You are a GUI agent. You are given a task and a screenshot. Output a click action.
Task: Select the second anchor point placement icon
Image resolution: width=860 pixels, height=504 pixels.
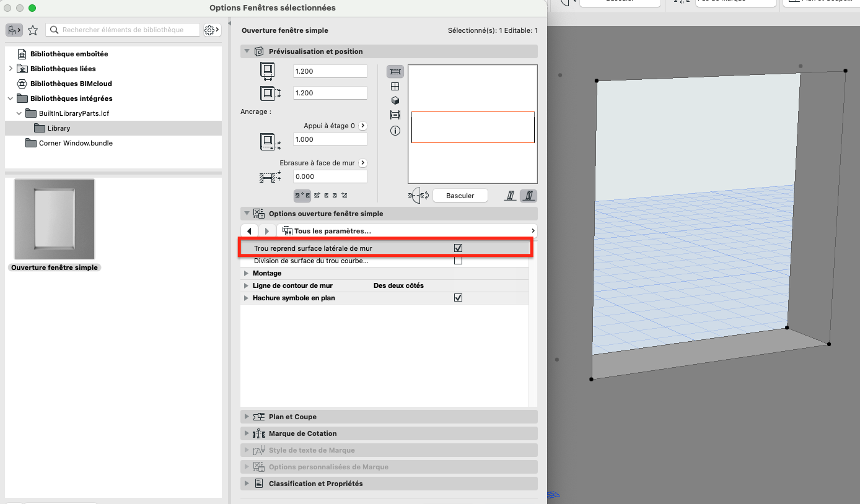pyautogui.click(x=317, y=195)
